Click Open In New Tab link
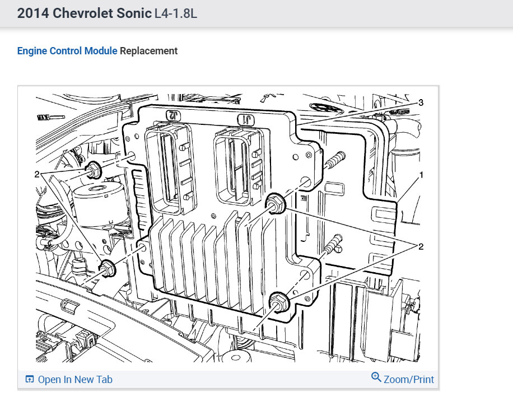Screen dimensions: 513x420 pos(75,380)
